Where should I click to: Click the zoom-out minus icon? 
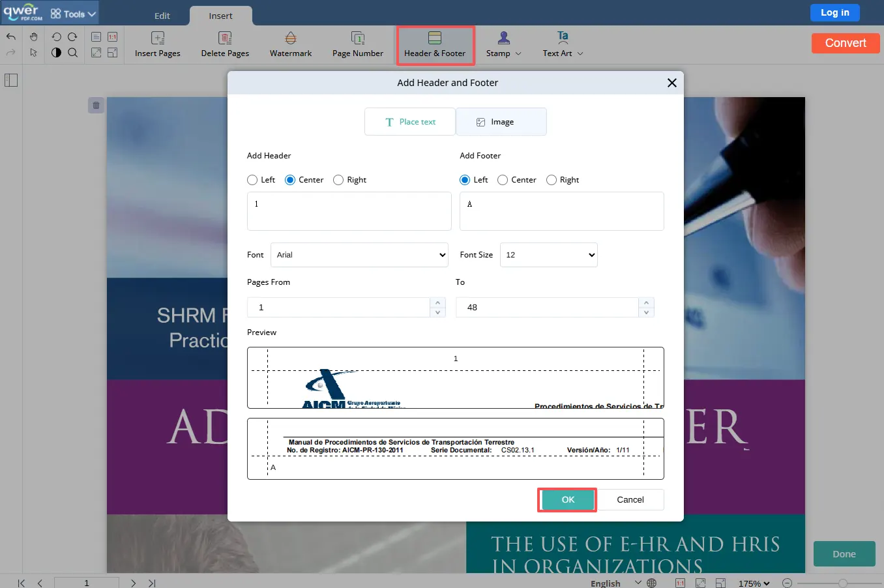pos(787,583)
